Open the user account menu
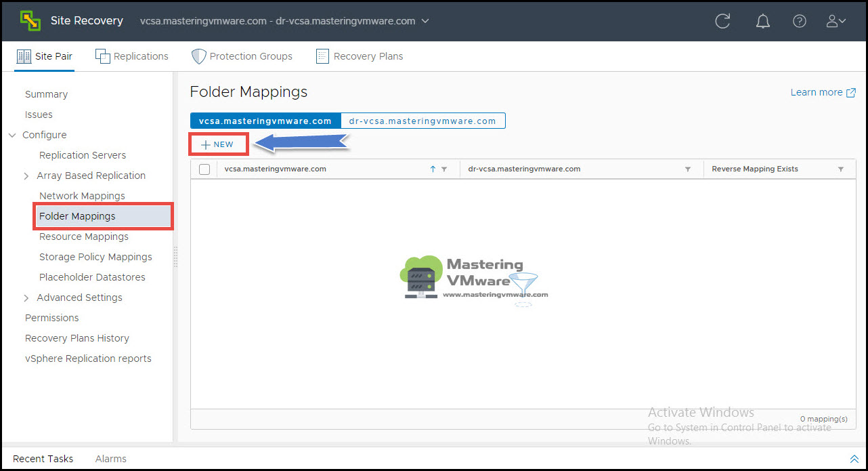Image resolution: width=868 pixels, height=471 pixels. tap(836, 21)
